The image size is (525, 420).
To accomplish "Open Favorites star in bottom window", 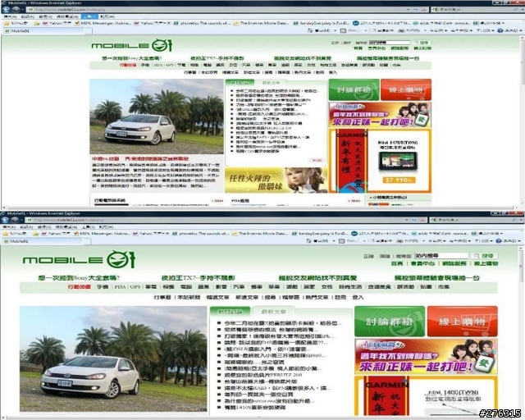I will pyautogui.click(x=5, y=234).
